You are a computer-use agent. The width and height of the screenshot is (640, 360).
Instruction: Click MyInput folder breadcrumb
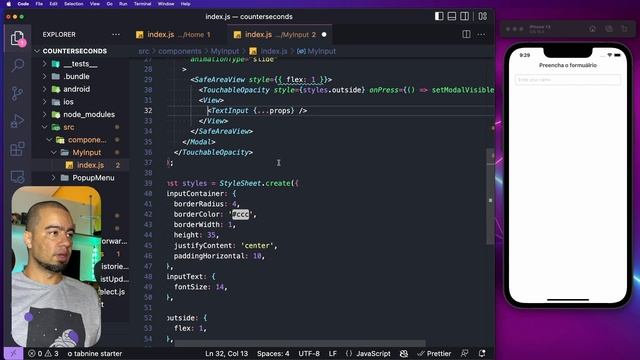click(225, 51)
